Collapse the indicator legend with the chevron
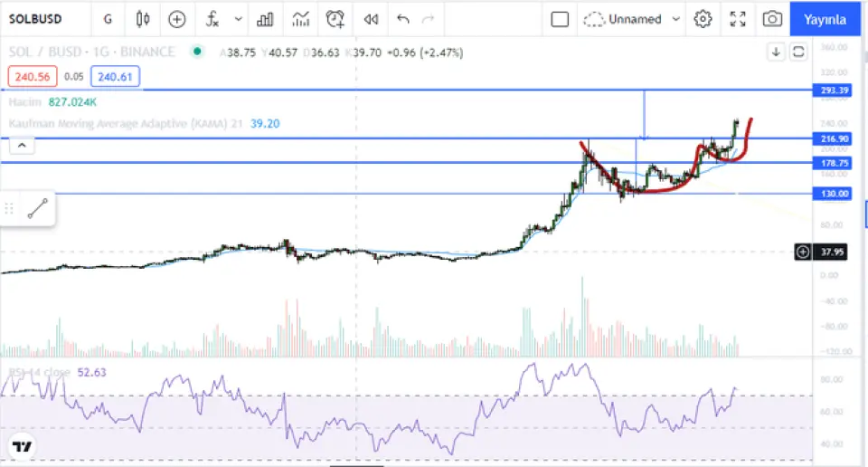The height and width of the screenshot is (467, 868). click(22, 145)
